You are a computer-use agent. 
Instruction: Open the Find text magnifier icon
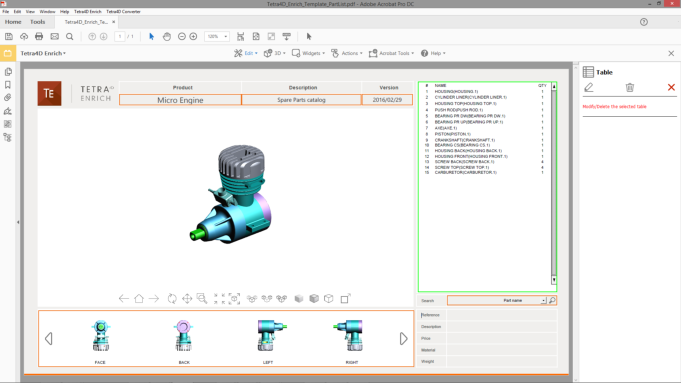coord(69,36)
